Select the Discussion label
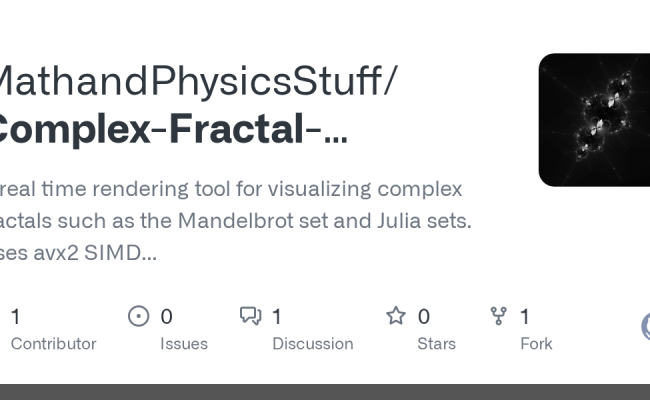The width and height of the screenshot is (650, 400). click(313, 344)
